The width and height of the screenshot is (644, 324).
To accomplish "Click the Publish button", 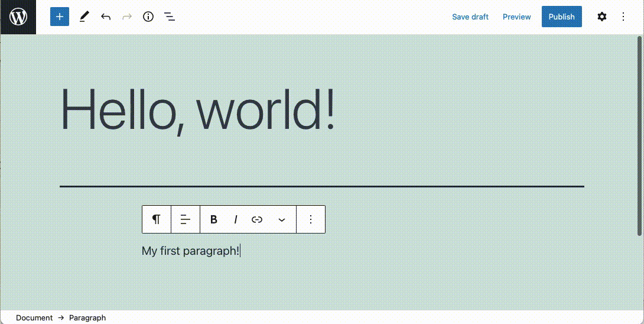I will [x=561, y=17].
